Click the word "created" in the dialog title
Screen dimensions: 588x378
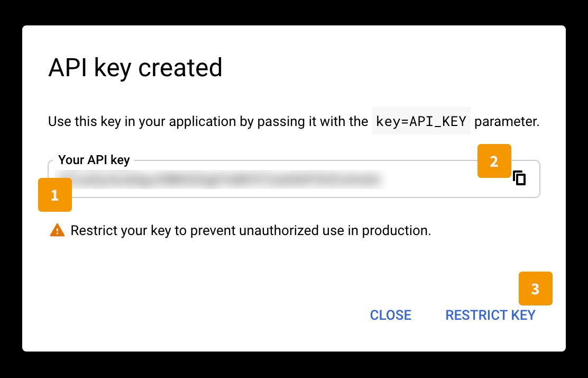tap(180, 68)
